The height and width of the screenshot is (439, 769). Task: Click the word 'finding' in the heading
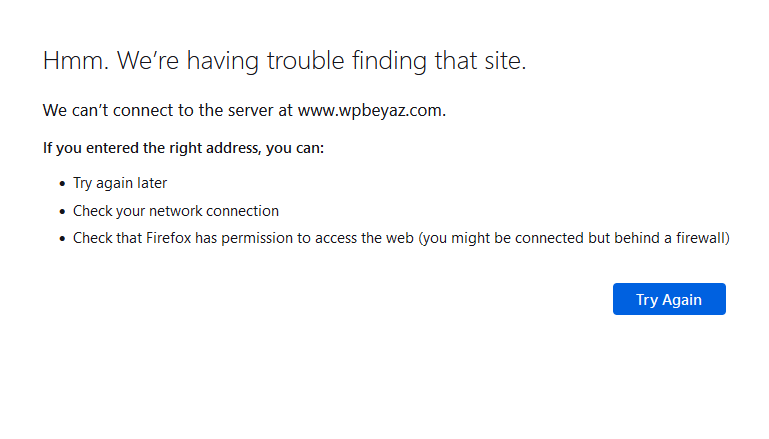click(389, 61)
